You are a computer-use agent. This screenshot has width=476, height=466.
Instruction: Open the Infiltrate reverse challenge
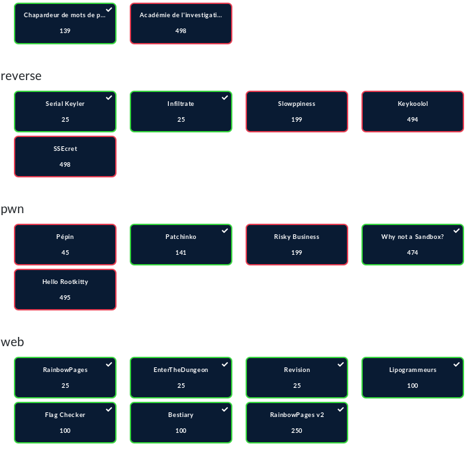[181, 111]
